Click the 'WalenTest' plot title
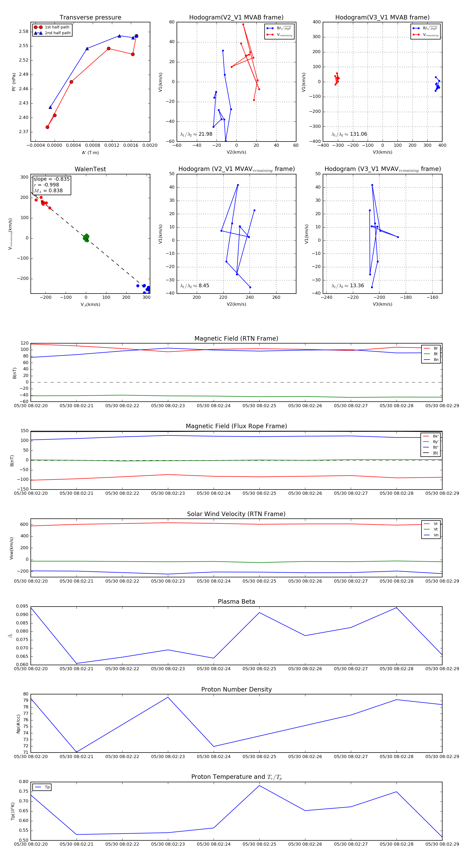Viewport: 473px width, 868px height. [90, 169]
